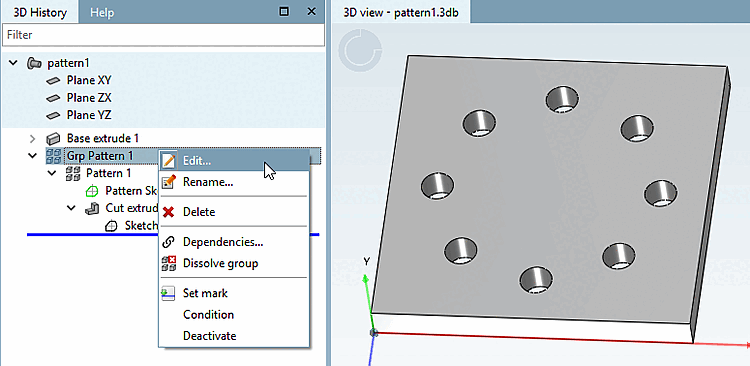Click the Set mark icon
The image size is (750, 366).
(168, 293)
